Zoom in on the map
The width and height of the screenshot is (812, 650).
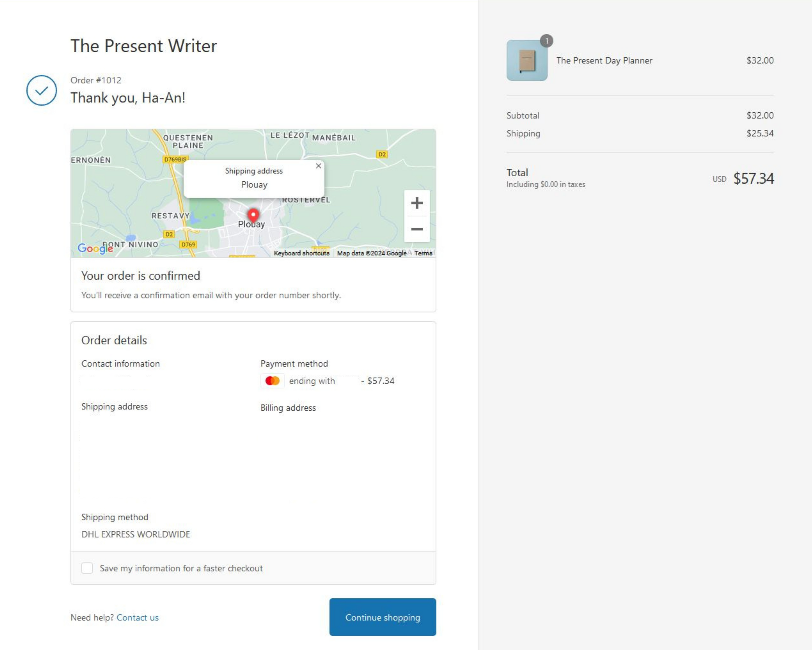pyautogui.click(x=417, y=203)
